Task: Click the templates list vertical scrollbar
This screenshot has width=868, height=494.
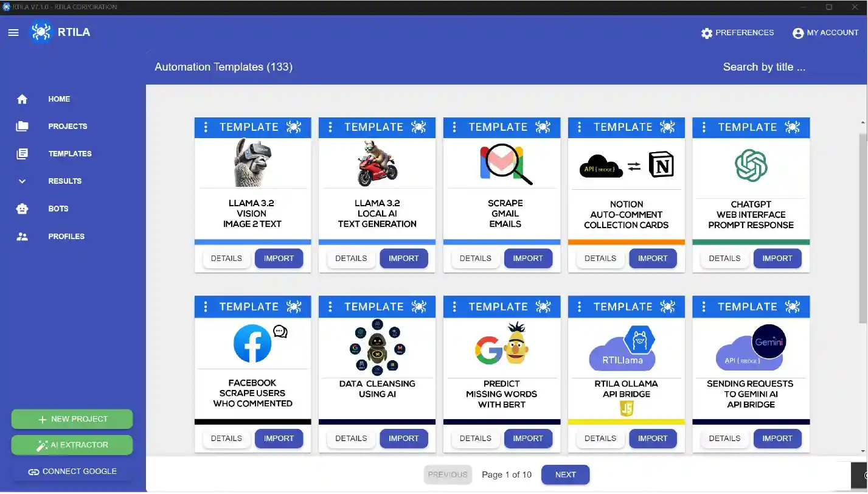Action: 863,228
